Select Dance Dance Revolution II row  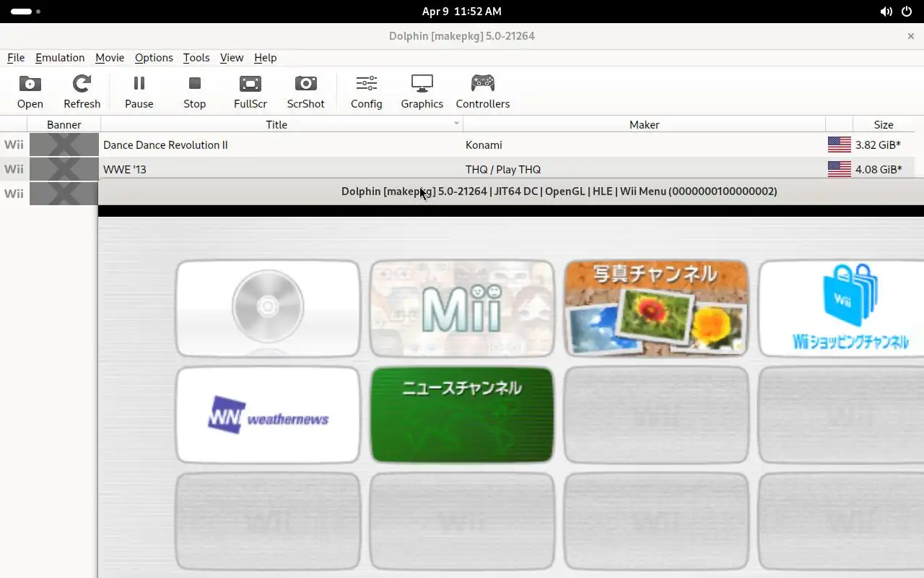click(x=457, y=144)
